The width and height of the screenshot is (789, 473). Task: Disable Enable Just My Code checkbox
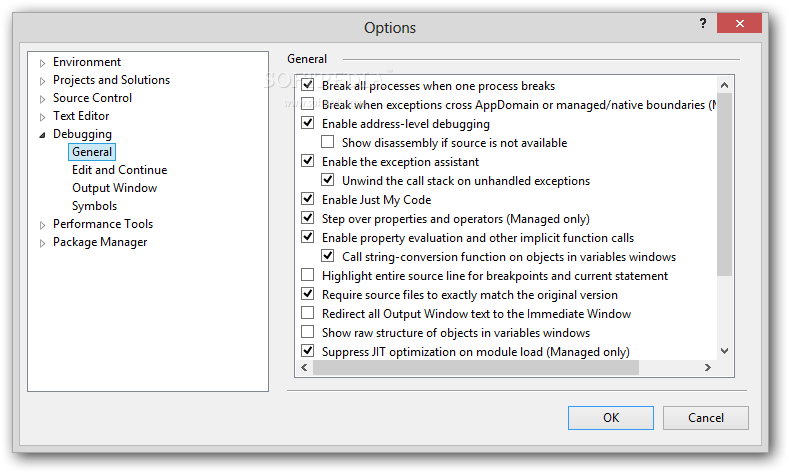[307, 199]
